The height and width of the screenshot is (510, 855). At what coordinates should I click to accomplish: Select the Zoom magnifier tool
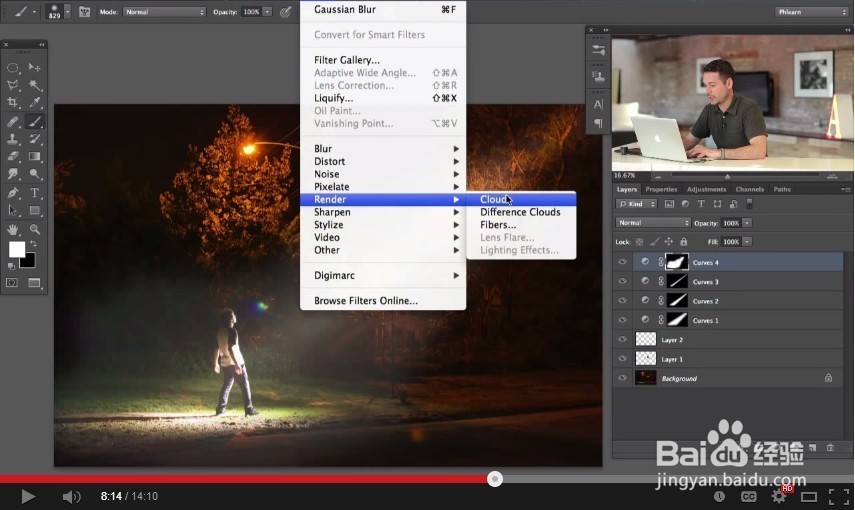(34, 229)
